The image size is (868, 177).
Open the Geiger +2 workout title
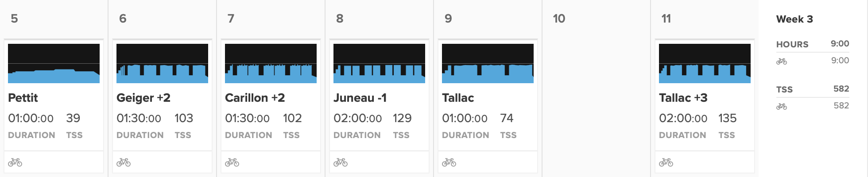point(143,98)
